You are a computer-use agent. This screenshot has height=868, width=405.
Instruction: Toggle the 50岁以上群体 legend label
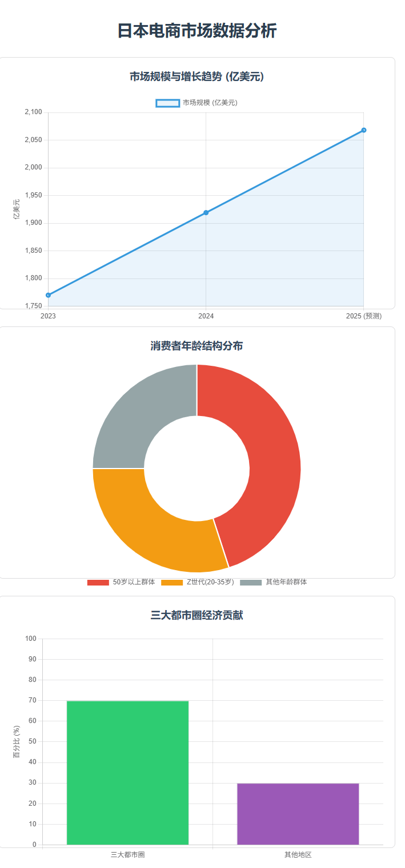(x=134, y=582)
